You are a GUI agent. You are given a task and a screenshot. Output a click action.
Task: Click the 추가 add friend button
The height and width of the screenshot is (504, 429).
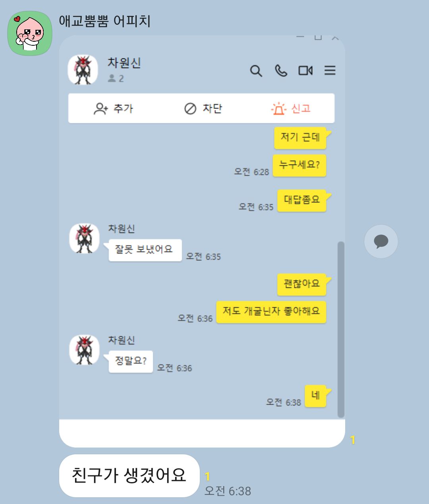coord(113,109)
